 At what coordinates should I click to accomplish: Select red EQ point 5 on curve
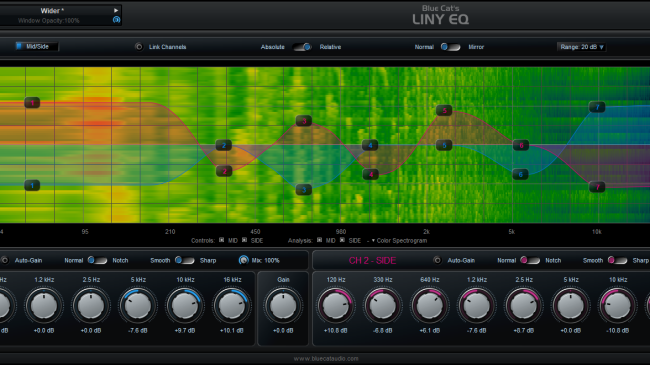pyautogui.click(x=444, y=110)
